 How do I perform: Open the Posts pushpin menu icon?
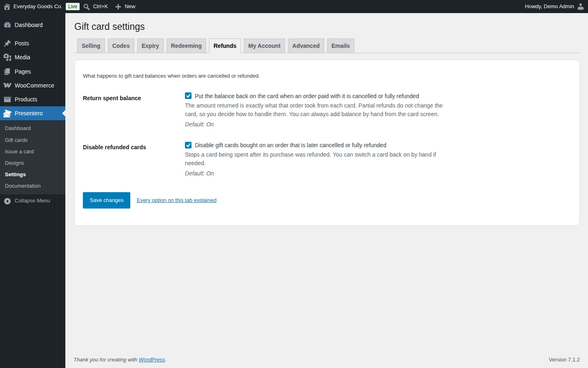[x=7, y=43]
